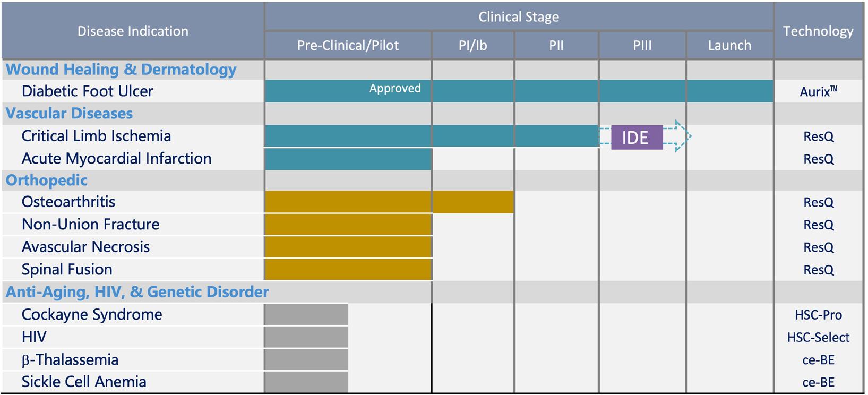
Task: Click the teal Acute Myocardial Infarction bar
Action: 348,159
